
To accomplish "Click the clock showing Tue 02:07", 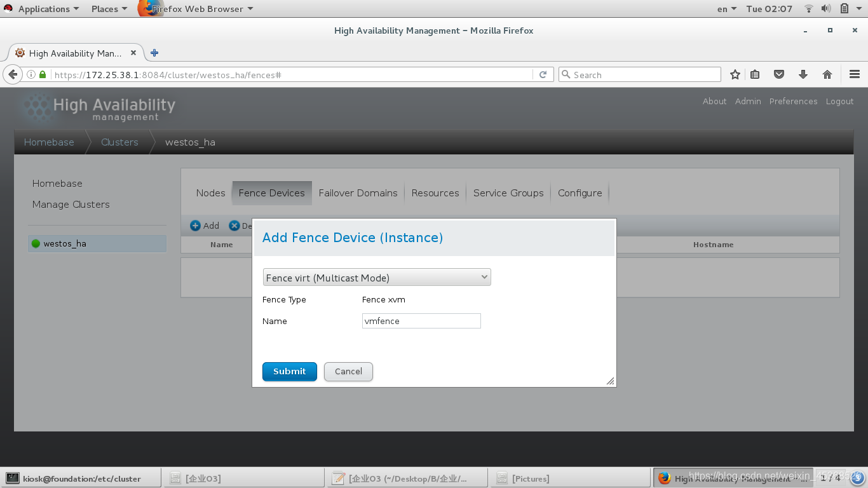I will [769, 9].
